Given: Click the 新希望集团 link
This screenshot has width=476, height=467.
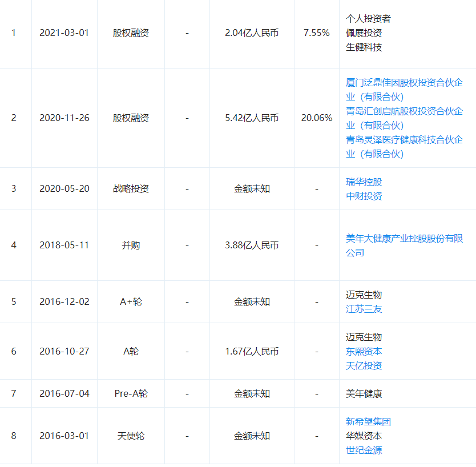Looking at the screenshot, I should [x=368, y=422].
